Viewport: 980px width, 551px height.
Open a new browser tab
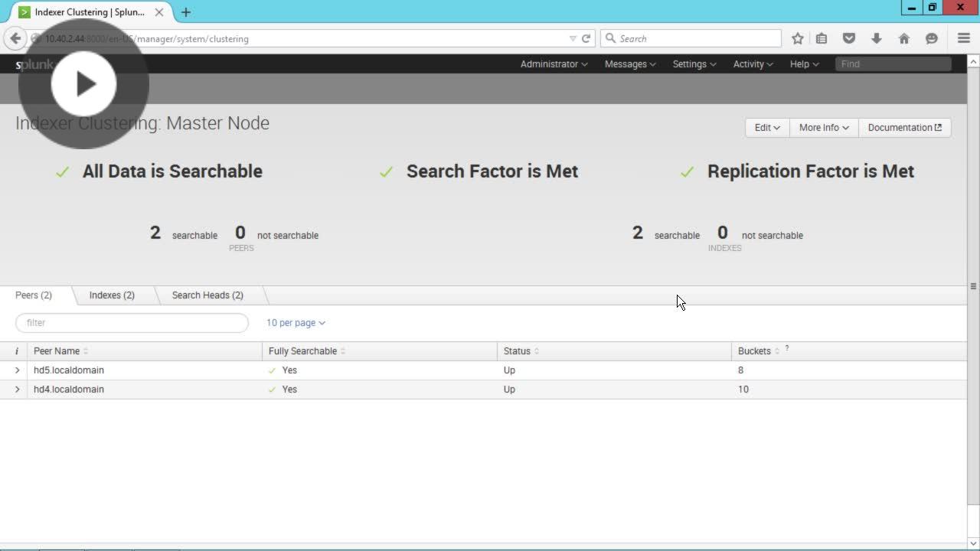point(186,12)
